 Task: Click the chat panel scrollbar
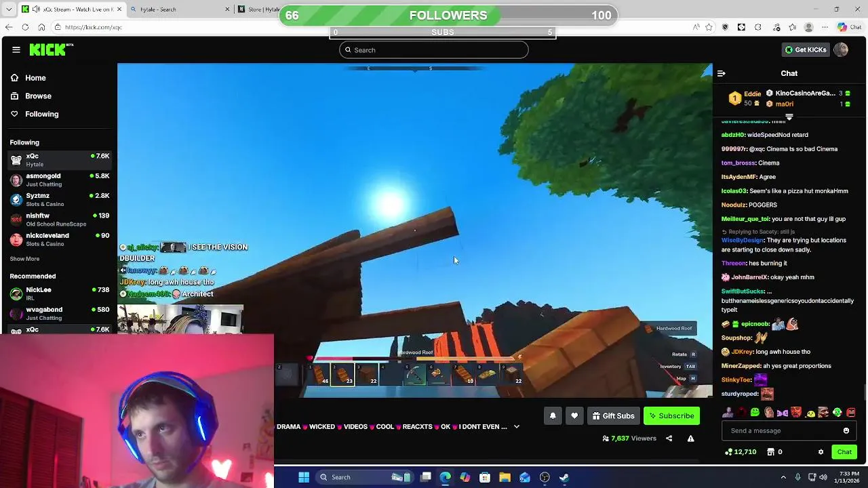pyautogui.click(x=864, y=392)
